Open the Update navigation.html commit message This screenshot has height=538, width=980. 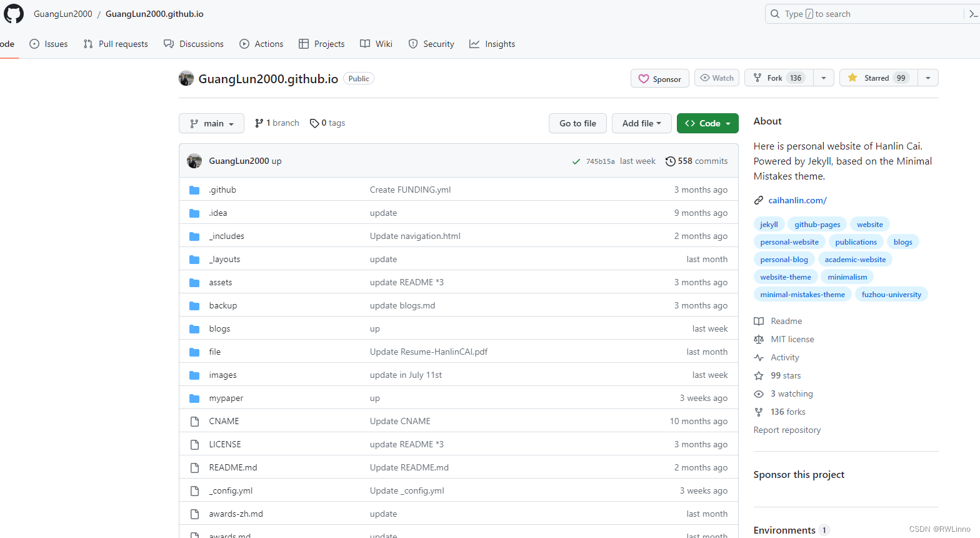click(415, 236)
